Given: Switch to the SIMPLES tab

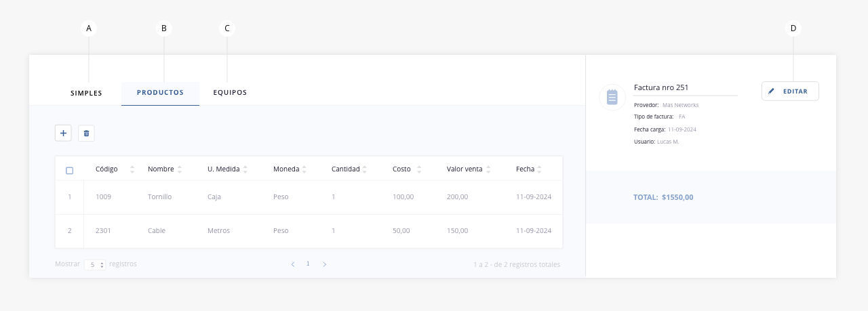Looking at the screenshot, I should point(86,94).
